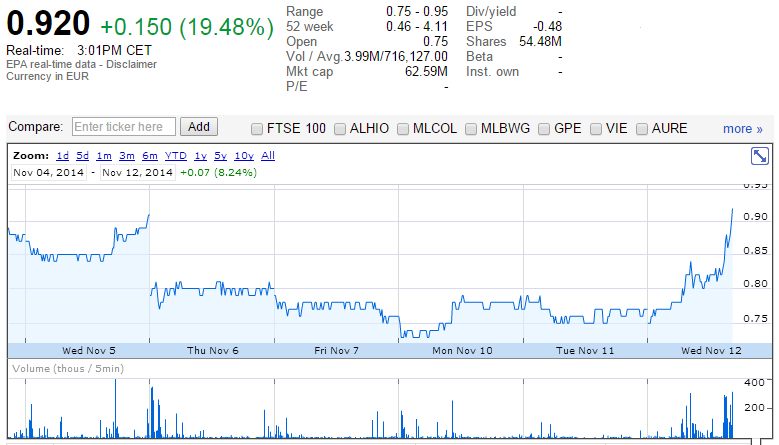Click Tue Nov 11 on the timeline
Image resolution: width=779 pixels, height=445 pixels.
tap(585, 351)
